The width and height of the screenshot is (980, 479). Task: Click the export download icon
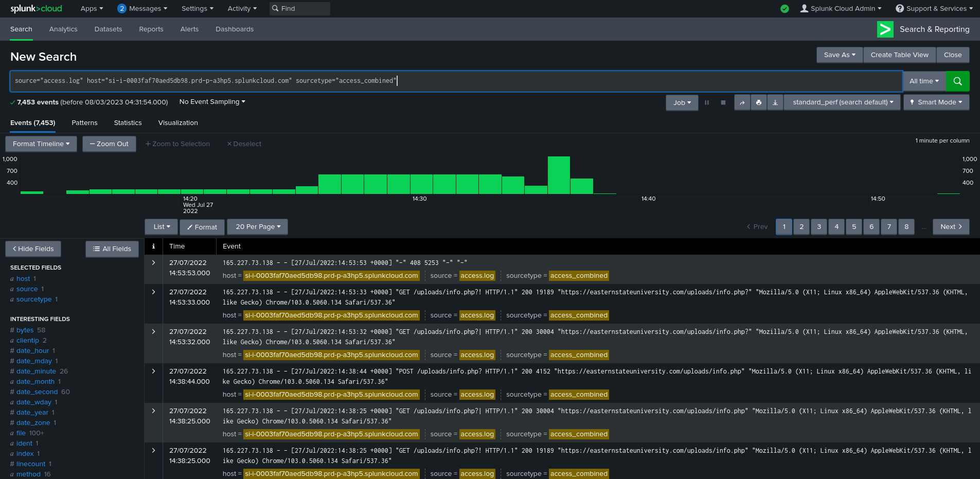pyautogui.click(x=775, y=102)
